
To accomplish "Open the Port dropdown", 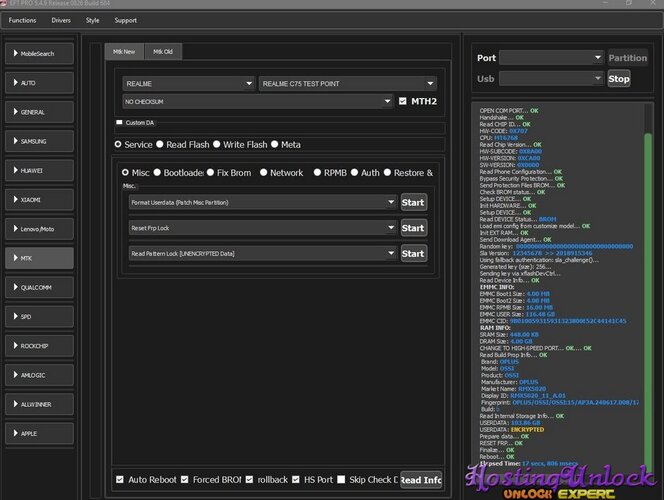I will pyautogui.click(x=551, y=58).
